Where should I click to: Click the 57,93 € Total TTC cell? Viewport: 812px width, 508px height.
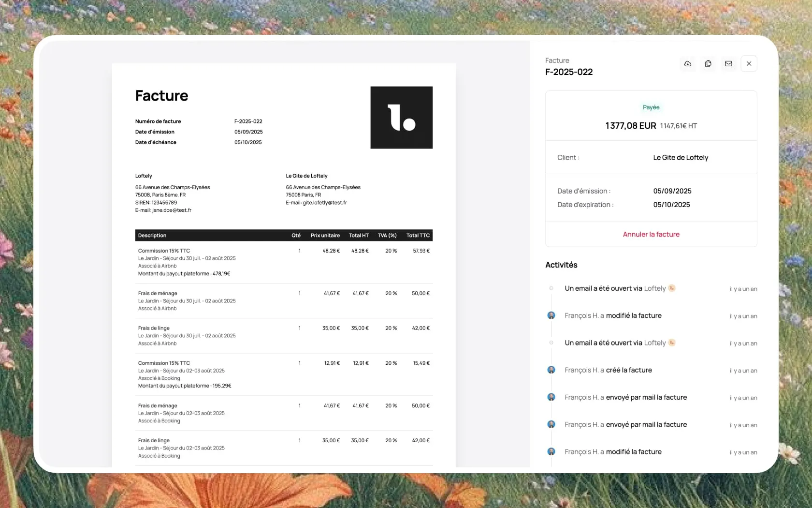[421, 251]
